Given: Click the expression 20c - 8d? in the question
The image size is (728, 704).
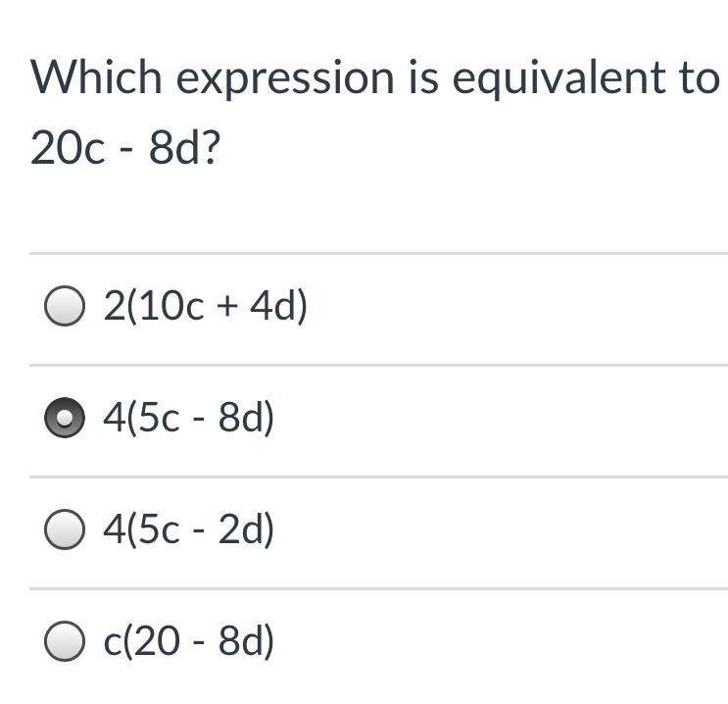Looking at the screenshot, I should (x=125, y=147).
